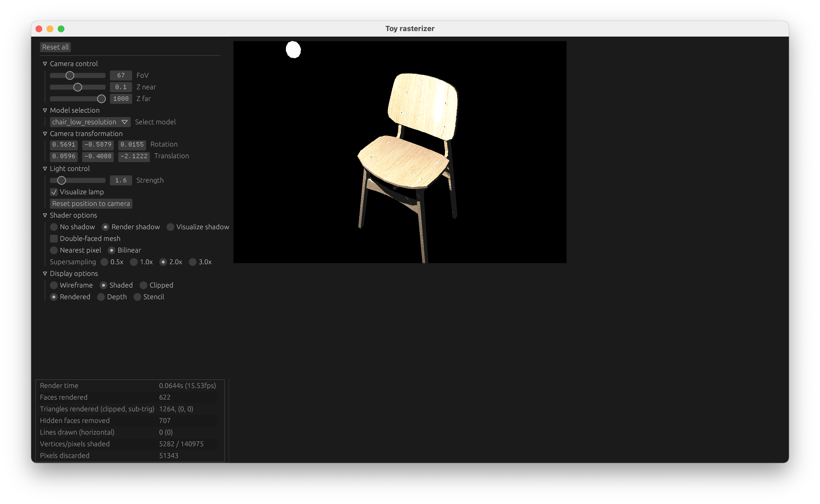820x504 pixels.
Task: Click Reset position to camera button
Action: (x=91, y=204)
